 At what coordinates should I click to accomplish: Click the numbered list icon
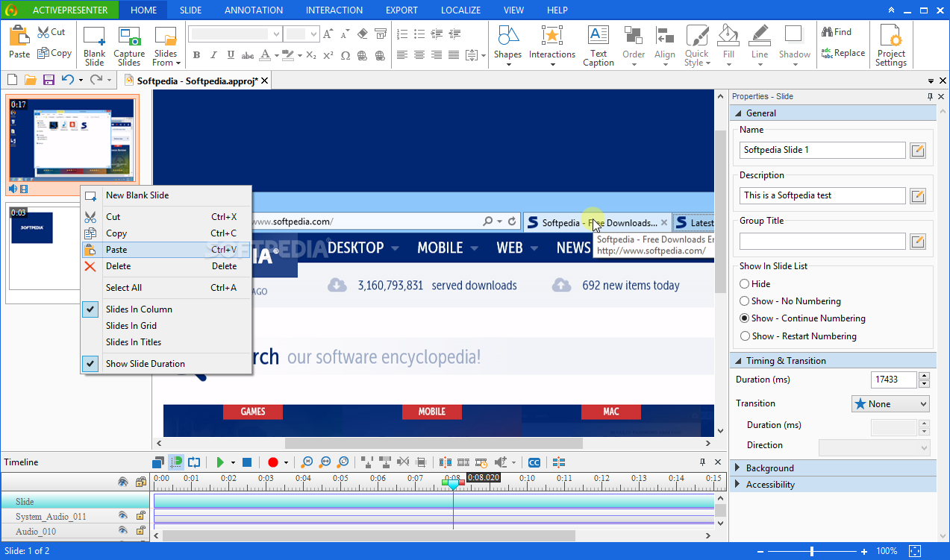click(403, 34)
